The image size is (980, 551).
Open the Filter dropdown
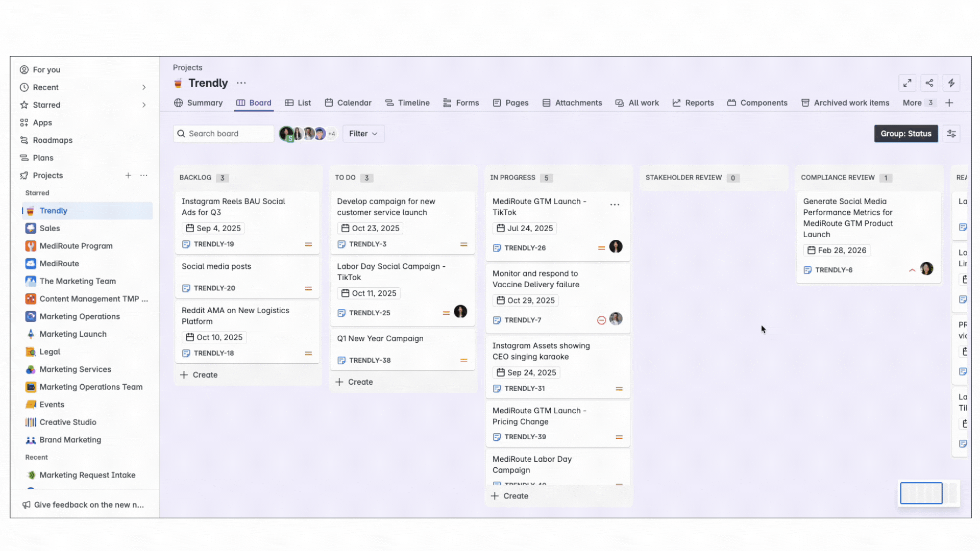tap(363, 134)
